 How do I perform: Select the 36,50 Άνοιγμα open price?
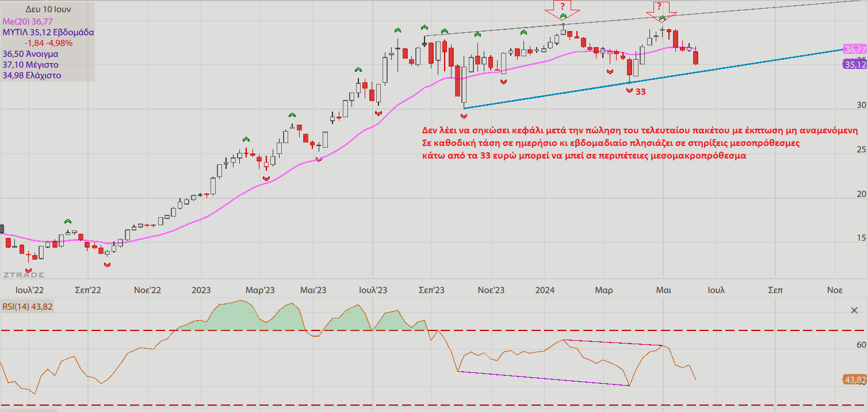[30, 53]
